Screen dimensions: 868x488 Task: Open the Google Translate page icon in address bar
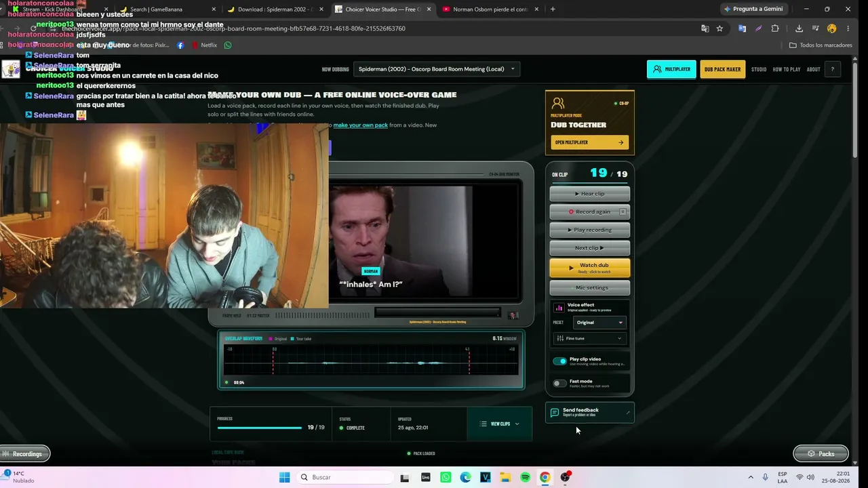coord(705,28)
